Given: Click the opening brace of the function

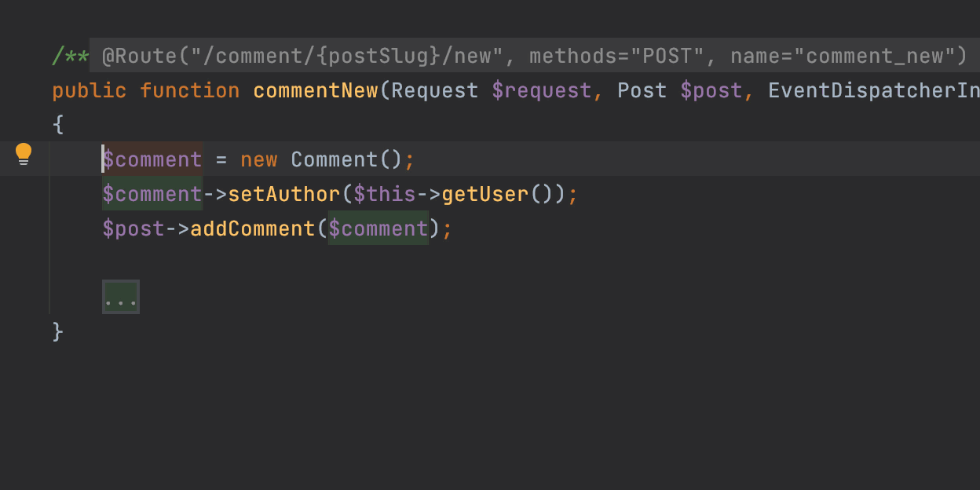Looking at the screenshot, I should click(58, 124).
